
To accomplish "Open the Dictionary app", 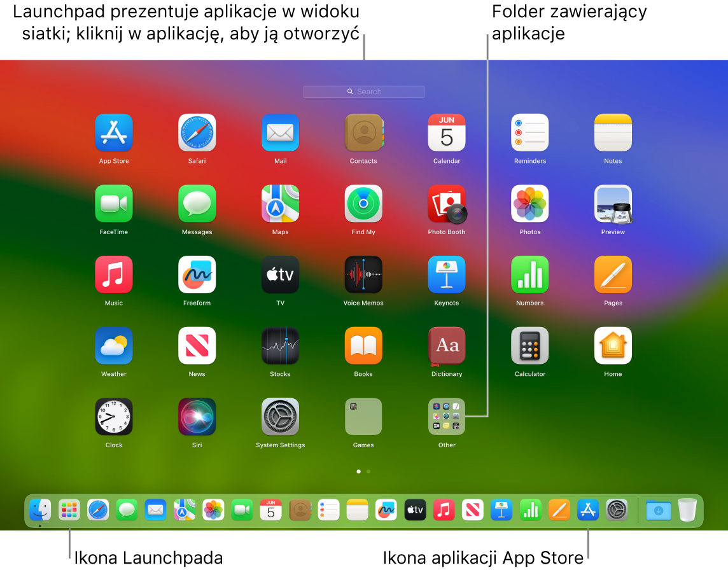I will tap(447, 346).
